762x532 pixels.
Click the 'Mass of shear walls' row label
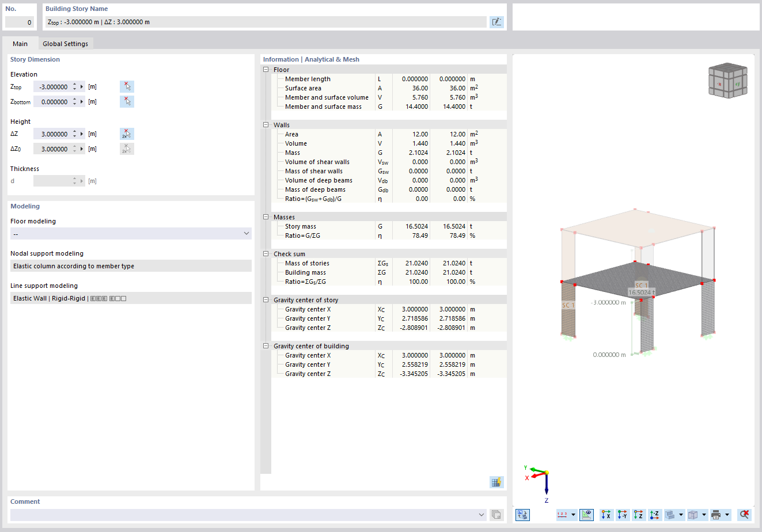314,171
